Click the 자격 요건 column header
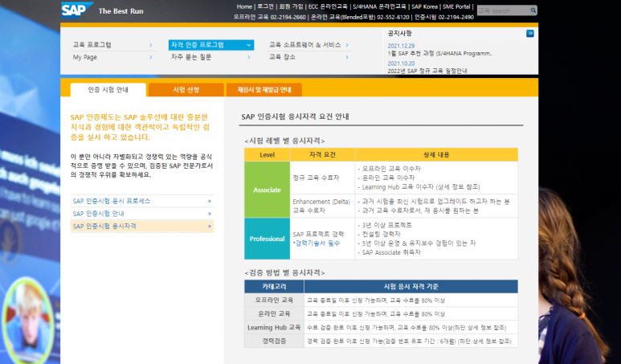This screenshot has height=364, width=621. click(322, 154)
